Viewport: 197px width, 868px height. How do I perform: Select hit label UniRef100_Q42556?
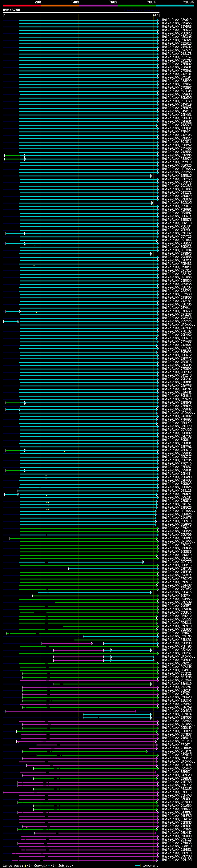coord(177,152)
